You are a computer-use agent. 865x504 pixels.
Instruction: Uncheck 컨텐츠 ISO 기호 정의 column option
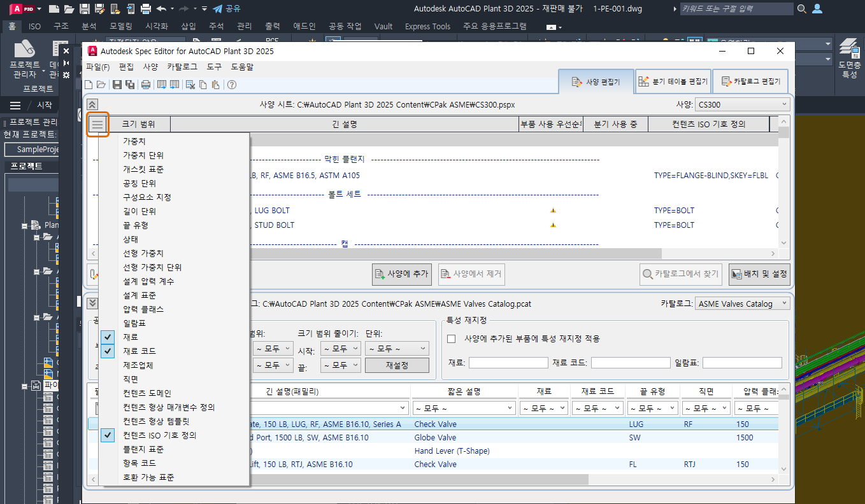(174, 435)
